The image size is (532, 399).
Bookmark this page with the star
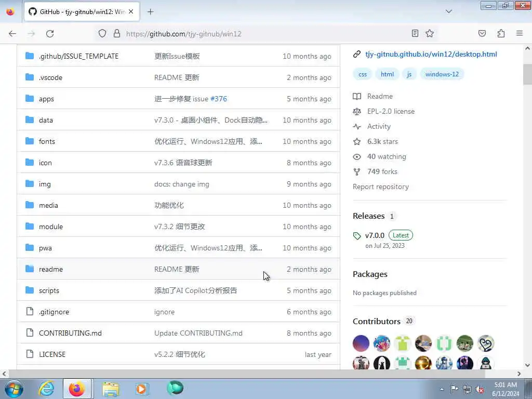pyautogui.click(x=430, y=33)
